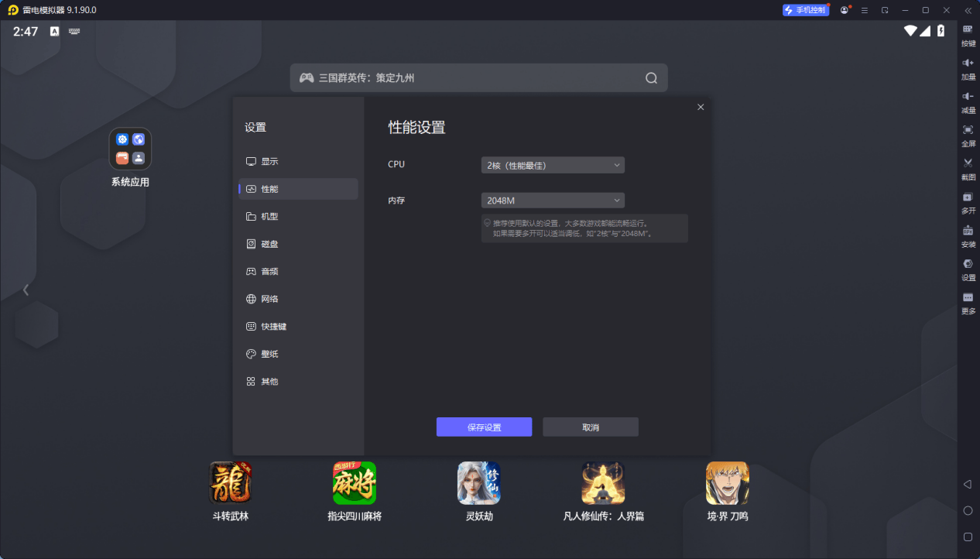The height and width of the screenshot is (559, 980).
Task: Launch the 斗转武林 game icon
Action: tap(231, 483)
